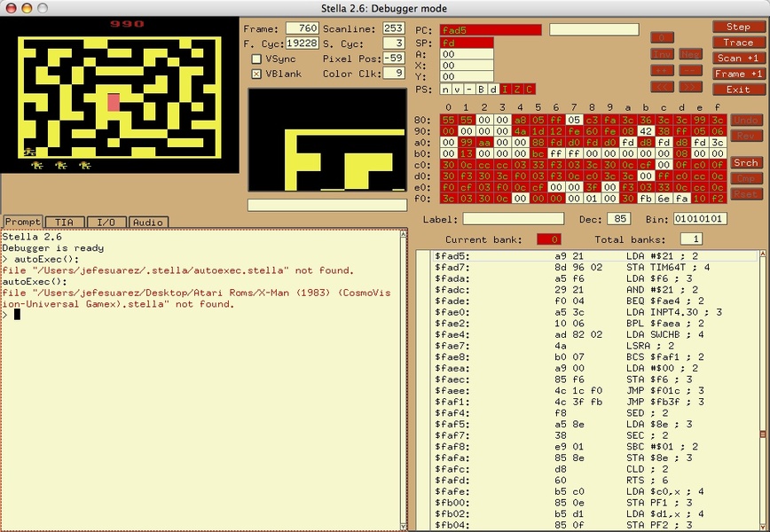This screenshot has height=532, width=770.
Task: Click the Inv invert button
Action: [662, 53]
